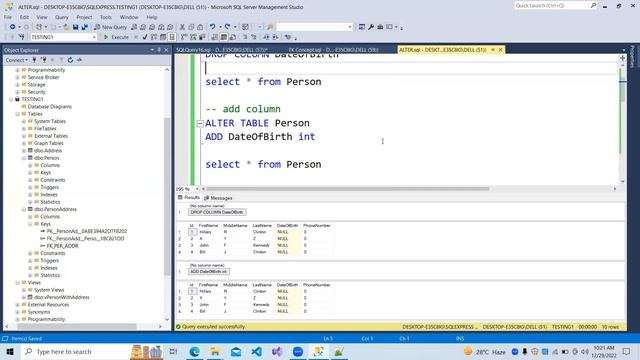
Task: Open Activity Monitor icon in Object Explorer
Action: pos(79,60)
